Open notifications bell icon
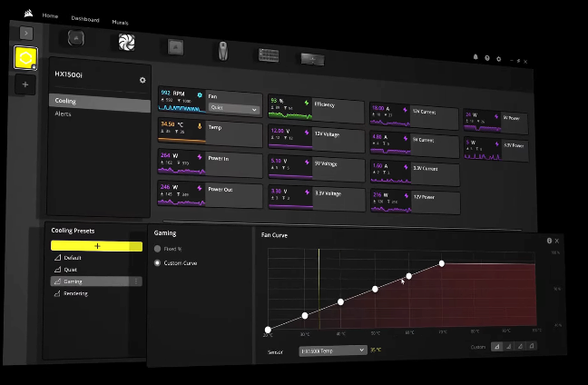The image size is (588, 385). (475, 57)
